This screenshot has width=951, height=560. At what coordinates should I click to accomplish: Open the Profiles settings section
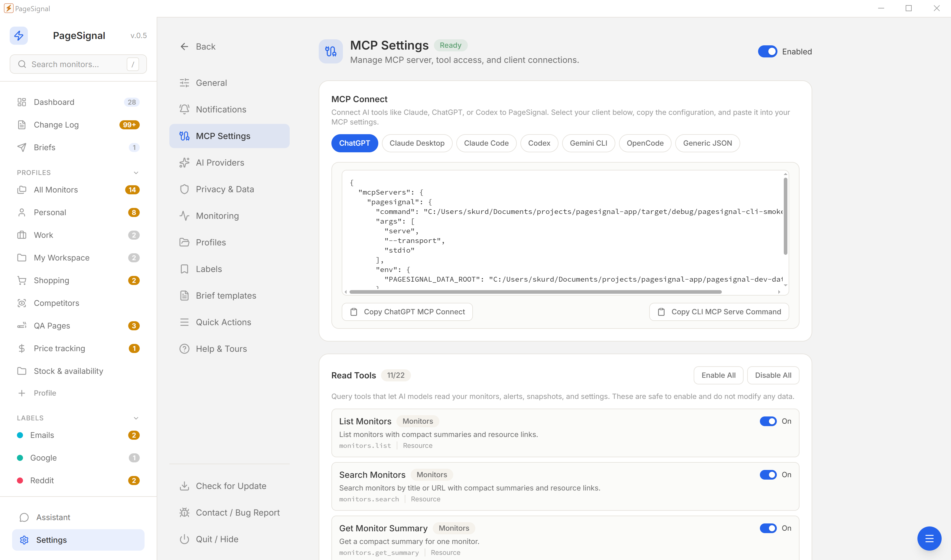click(x=229, y=242)
